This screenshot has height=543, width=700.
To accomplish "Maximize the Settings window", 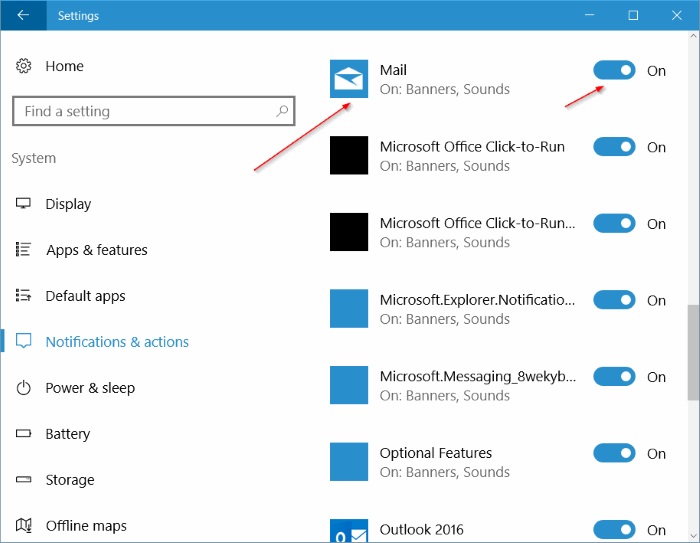I will click(633, 15).
